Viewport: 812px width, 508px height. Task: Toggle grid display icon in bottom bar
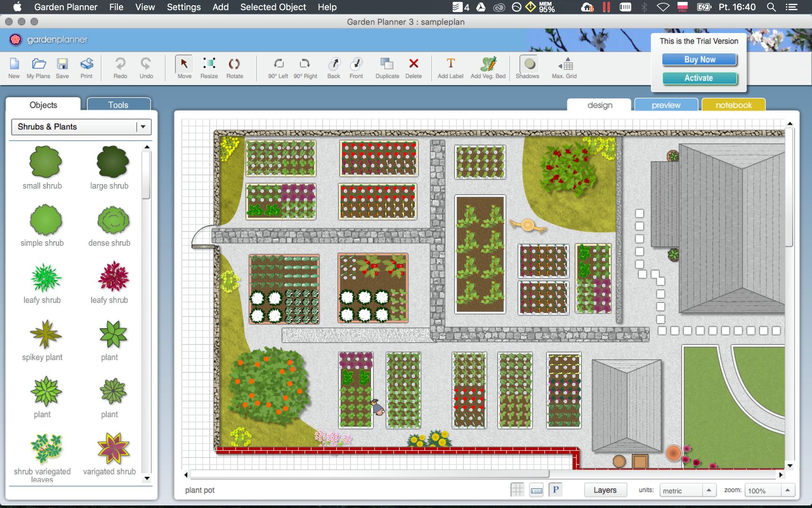click(517, 490)
